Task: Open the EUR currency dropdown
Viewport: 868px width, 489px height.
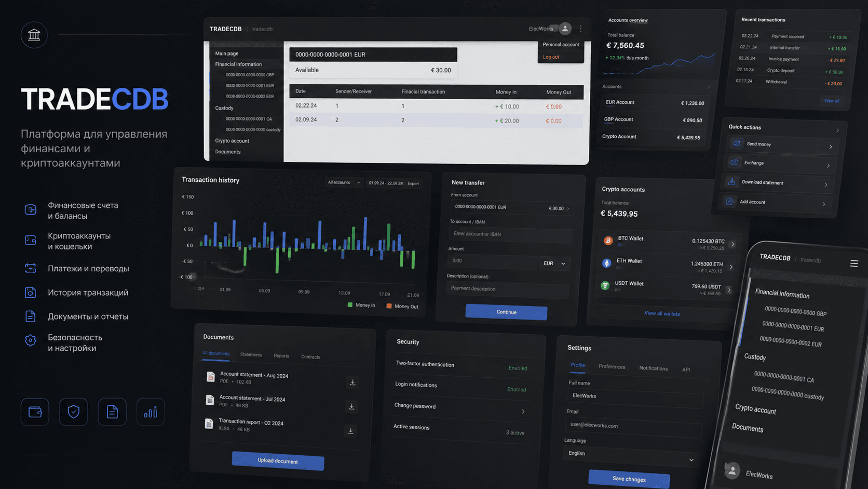Action: click(554, 263)
